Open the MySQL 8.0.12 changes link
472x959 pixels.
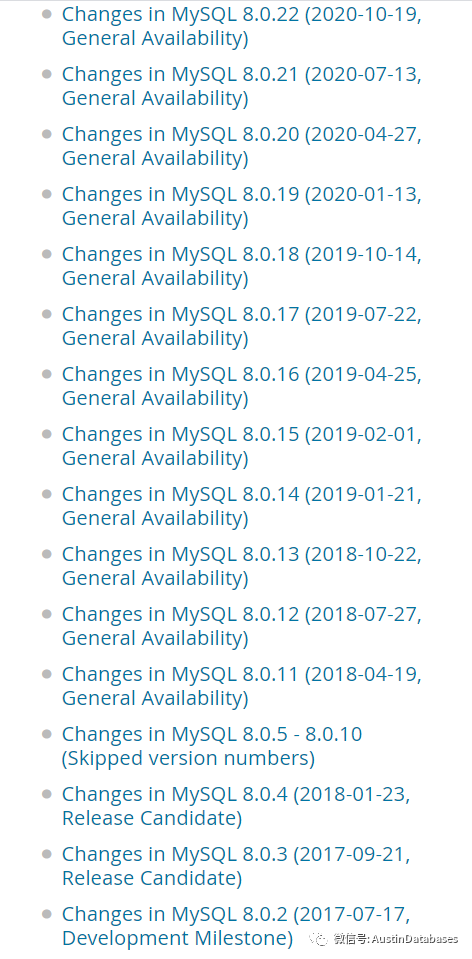coord(242,626)
